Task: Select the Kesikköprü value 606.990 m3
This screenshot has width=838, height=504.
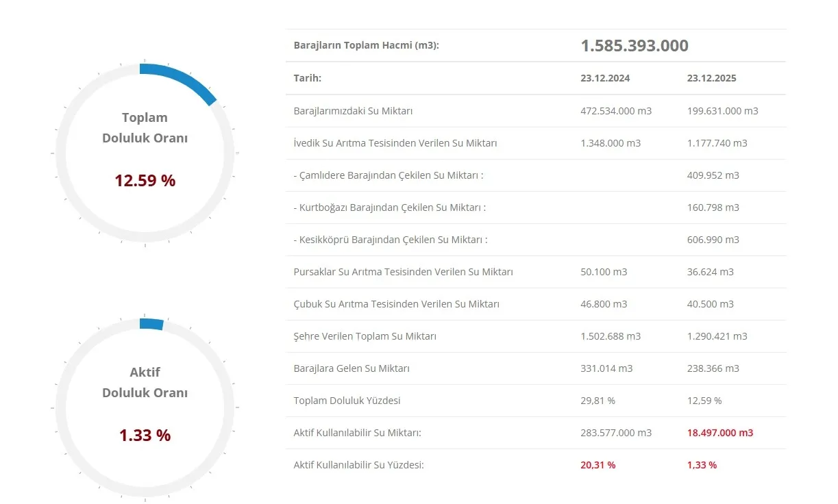Action: (x=713, y=240)
